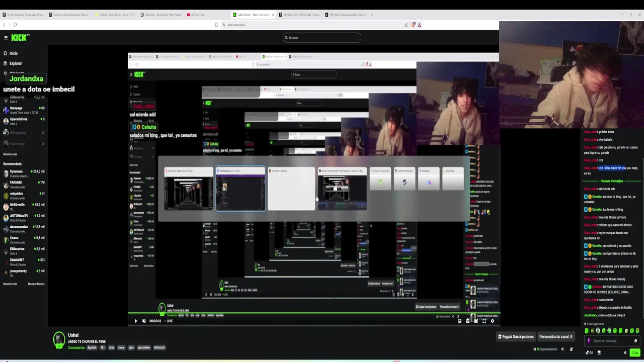Click the Buscar search field
This screenshot has width=644, height=362.
(322, 38)
